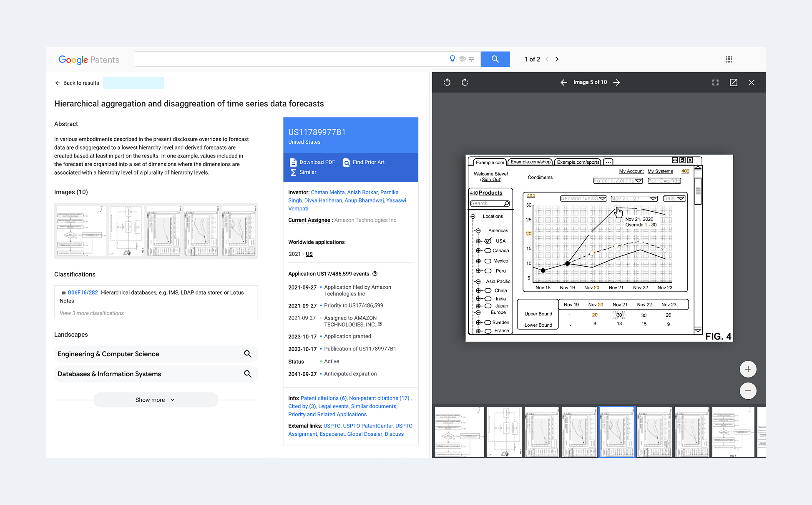Rotate the figure clockwise
The width and height of the screenshot is (812, 505).
pos(465,82)
